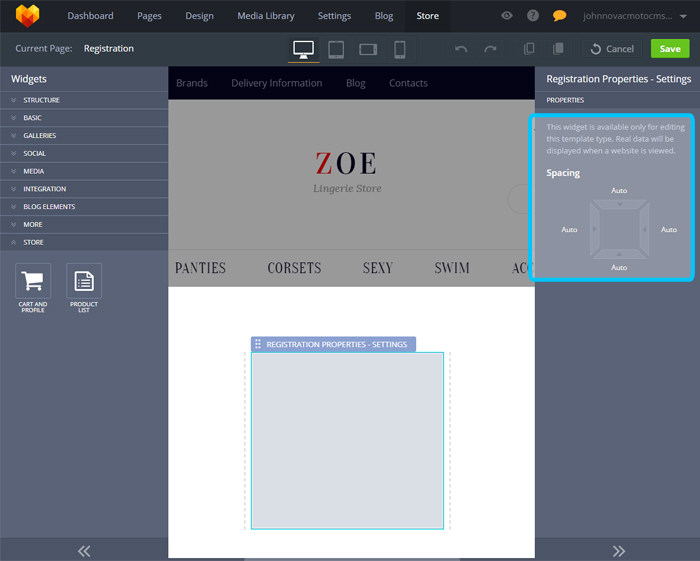
Task: Preview site with the eye icon
Action: coord(506,16)
